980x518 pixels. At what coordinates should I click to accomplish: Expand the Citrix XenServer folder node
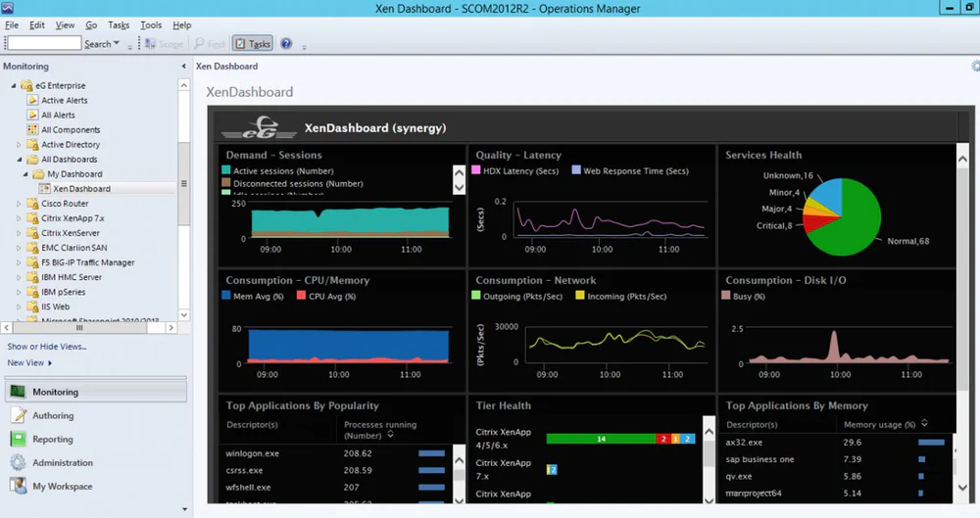(19, 233)
